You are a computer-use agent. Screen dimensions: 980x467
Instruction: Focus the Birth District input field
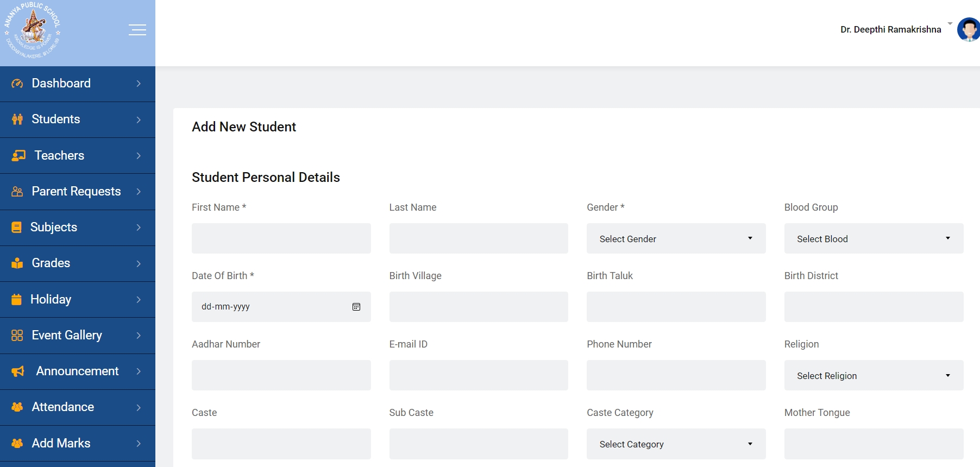click(x=874, y=307)
